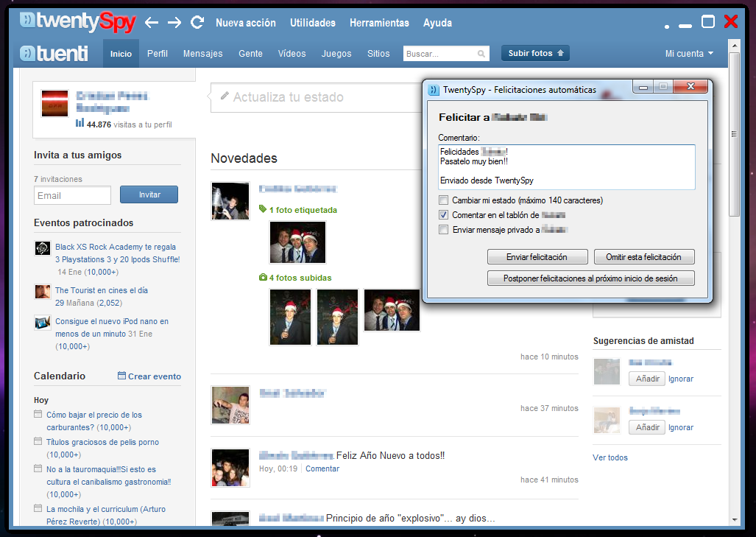Click the green camera icon for fotos subidas

(x=263, y=278)
